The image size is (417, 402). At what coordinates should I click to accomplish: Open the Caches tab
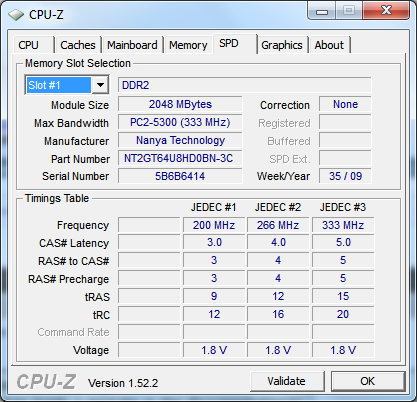[x=78, y=45]
